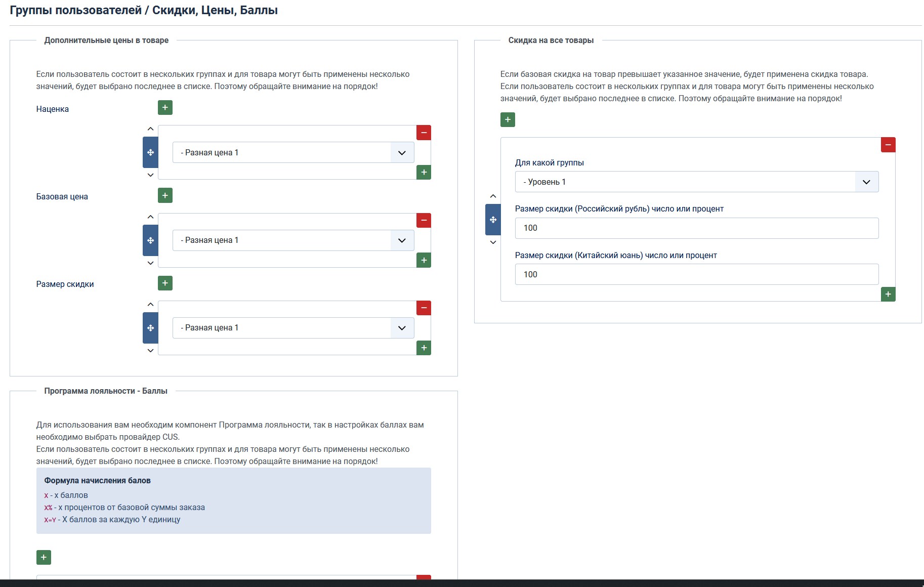This screenshot has width=924, height=587.
Task: Remove the Наценка row with red minus
Action: click(424, 133)
